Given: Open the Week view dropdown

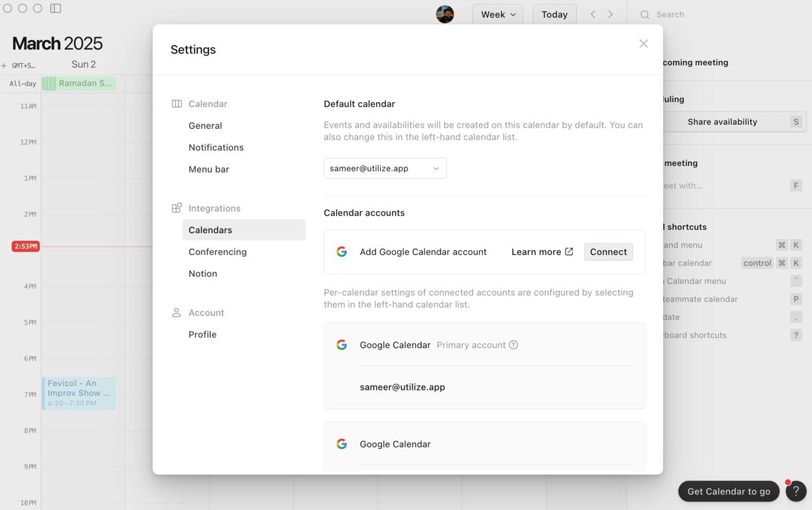Looking at the screenshot, I should 498,14.
